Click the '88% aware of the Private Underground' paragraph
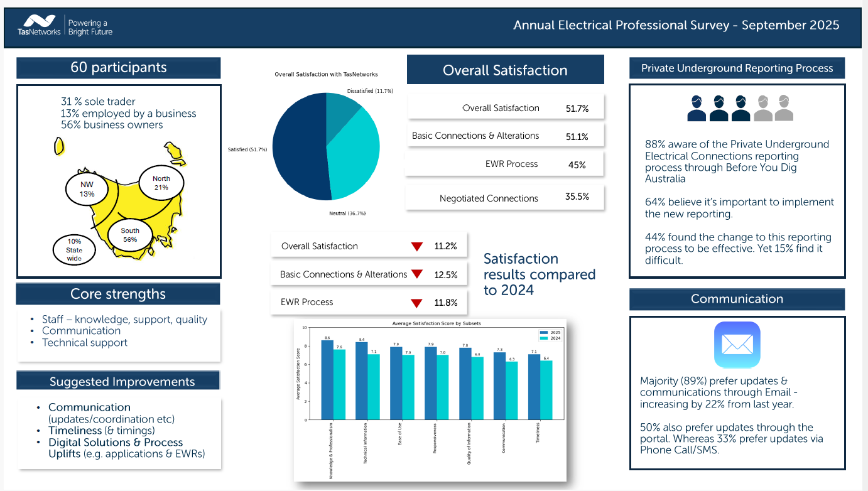This screenshot has height=491, width=868. click(737, 161)
